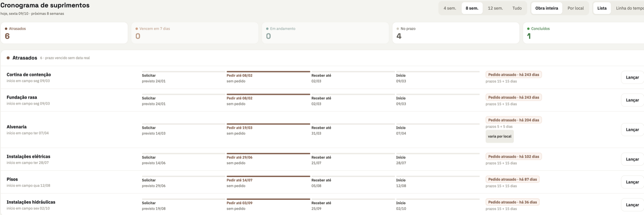The width and height of the screenshot is (644, 215).
Task: Open the Vencem em 7 dias card
Action: pyautogui.click(x=195, y=33)
